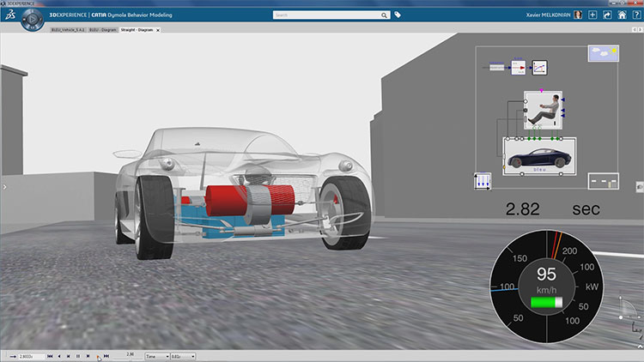Step animation one frame backward
This screenshot has height=362, width=644.
68,356
